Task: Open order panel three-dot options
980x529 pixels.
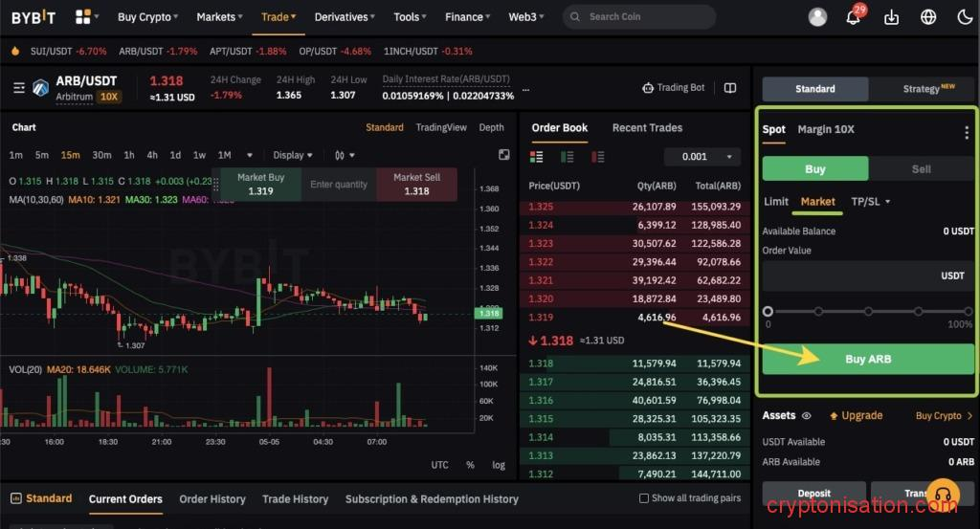Action: pyautogui.click(x=967, y=132)
